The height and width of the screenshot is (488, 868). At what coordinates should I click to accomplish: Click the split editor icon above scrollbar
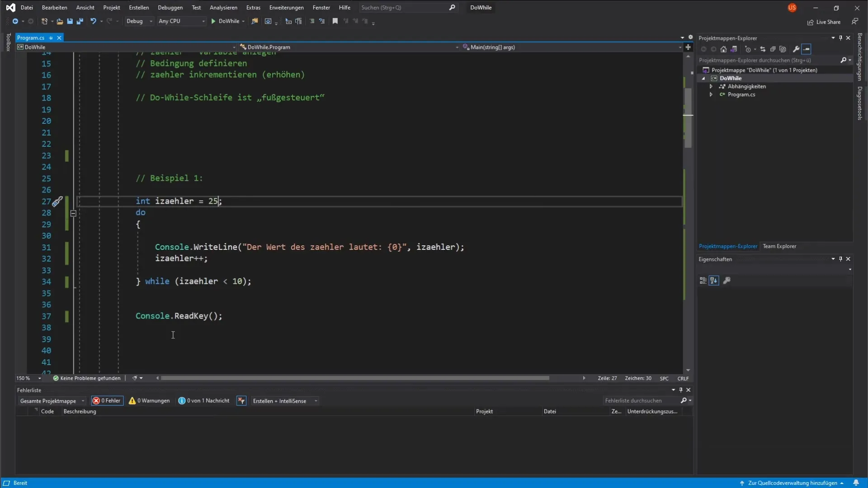click(x=688, y=47)
